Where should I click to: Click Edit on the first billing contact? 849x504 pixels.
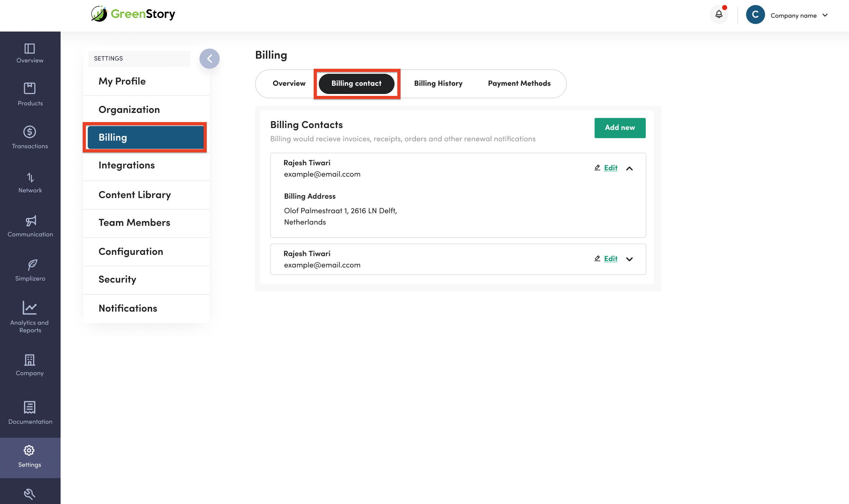(x=610, y=168)
